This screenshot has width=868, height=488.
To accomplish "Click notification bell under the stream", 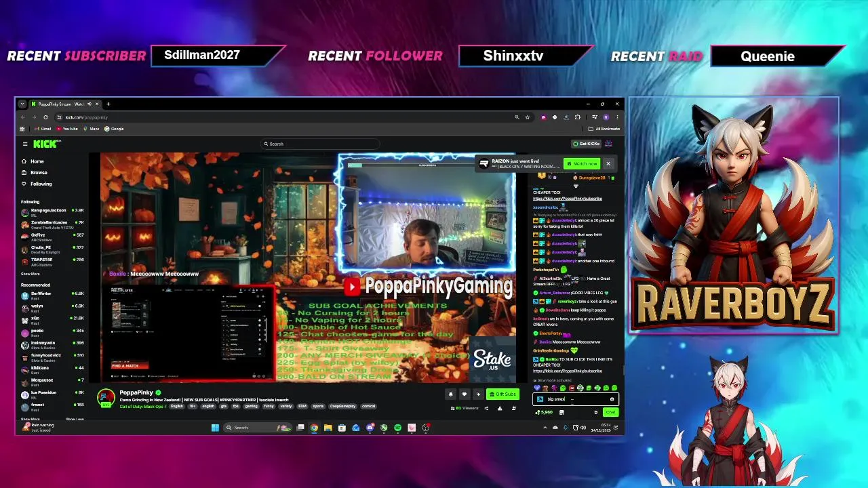I will pyautogui.click(x=450, y=394).
